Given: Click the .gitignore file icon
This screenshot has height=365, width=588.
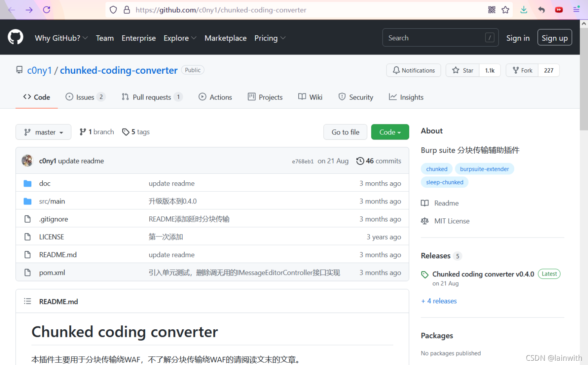Looking at the screenshot, I should 27,219.
